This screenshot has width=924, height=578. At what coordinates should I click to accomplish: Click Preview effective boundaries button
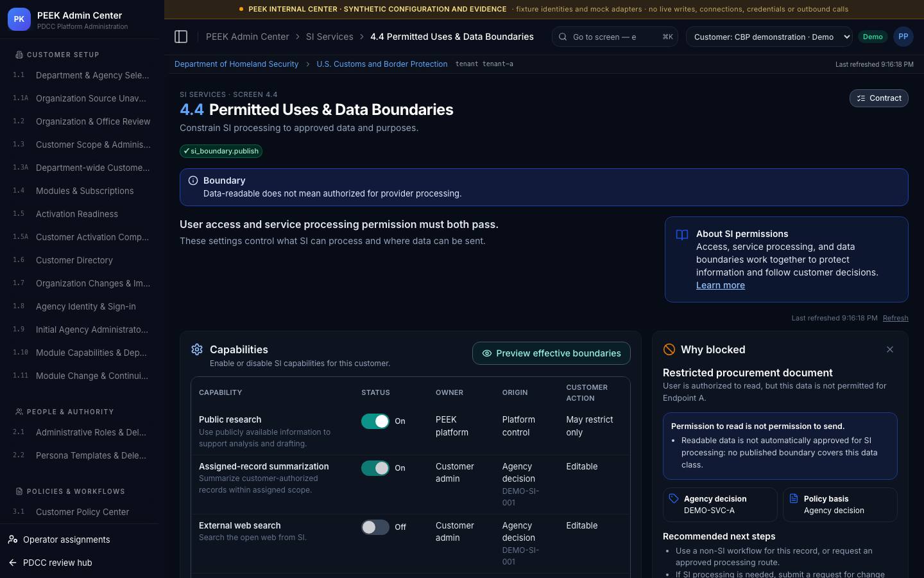551,353
